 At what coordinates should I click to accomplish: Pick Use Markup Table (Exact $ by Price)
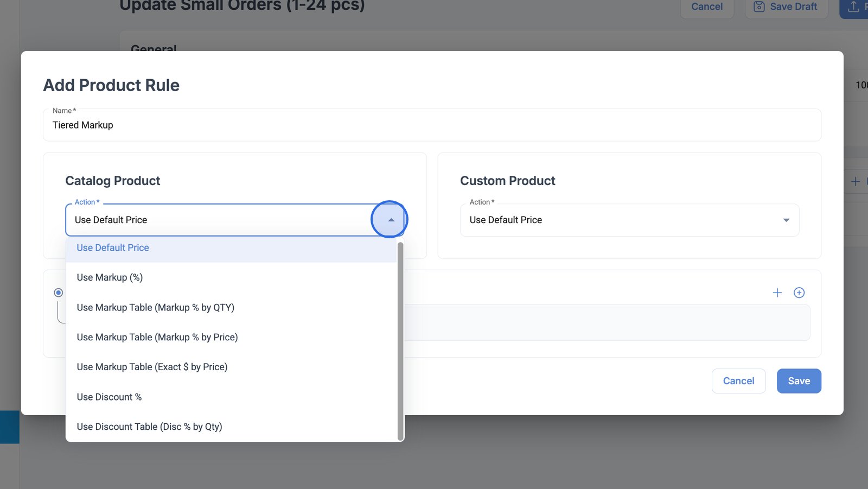152,367
